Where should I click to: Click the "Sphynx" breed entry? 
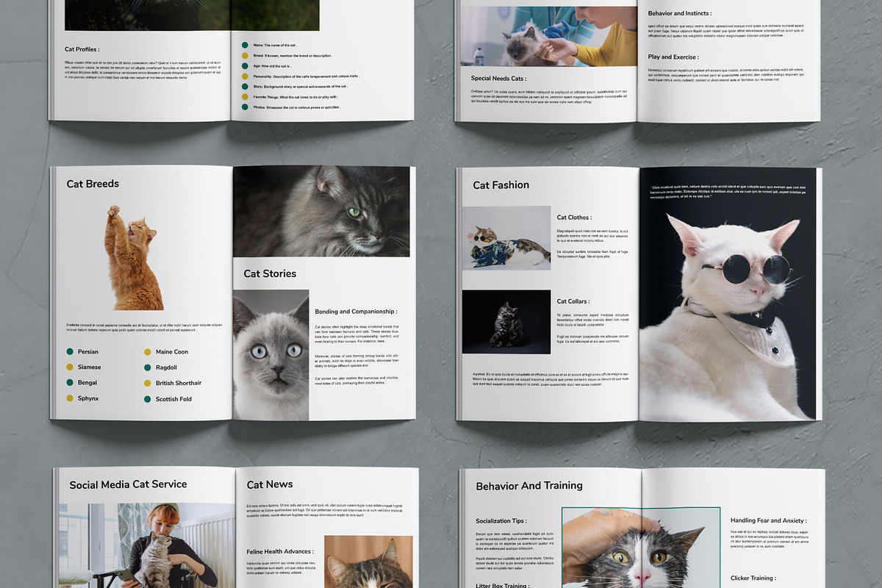[x=82, y=398]
